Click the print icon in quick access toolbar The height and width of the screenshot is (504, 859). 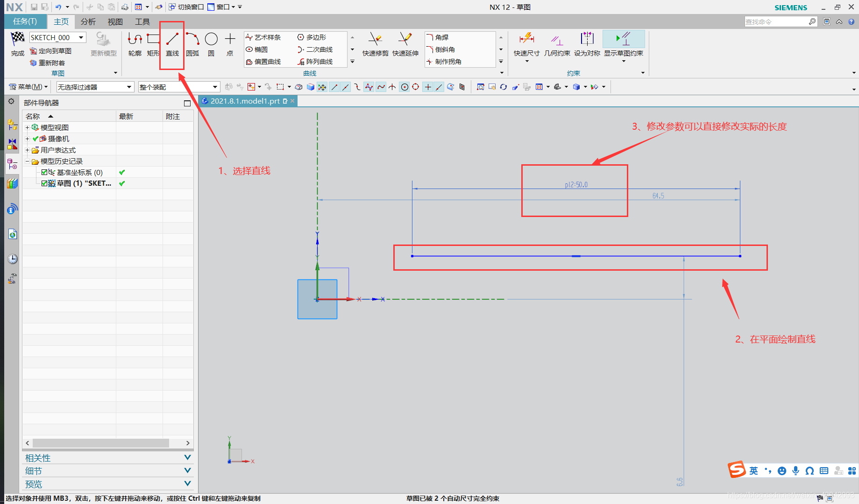[125, 7]
